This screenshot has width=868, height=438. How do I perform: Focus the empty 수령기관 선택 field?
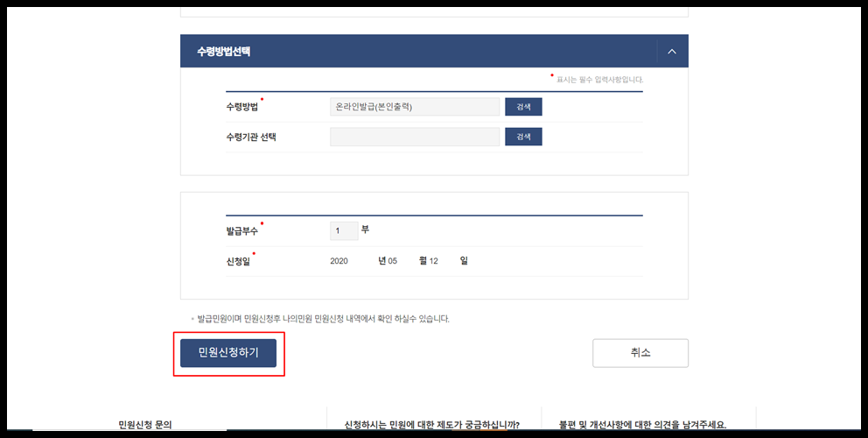[x=415, y=137]
